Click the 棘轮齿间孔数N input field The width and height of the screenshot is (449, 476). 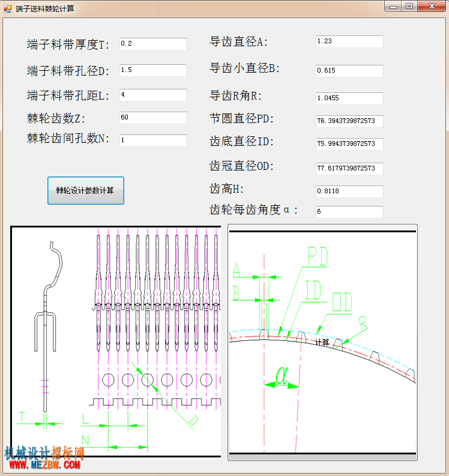153,140
